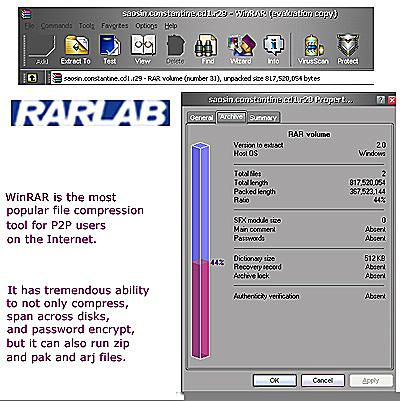Click the Cancel button
This screenshot has width=400, height=401.
pos(323,380)
